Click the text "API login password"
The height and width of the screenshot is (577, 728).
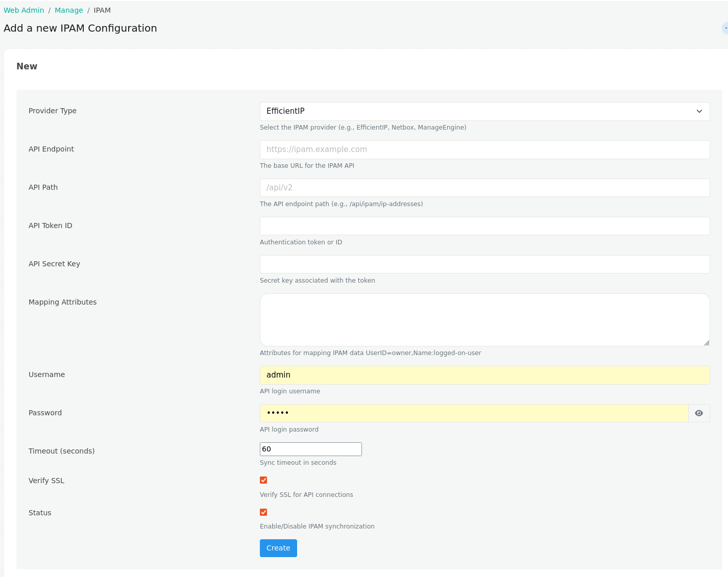point(289,430)
